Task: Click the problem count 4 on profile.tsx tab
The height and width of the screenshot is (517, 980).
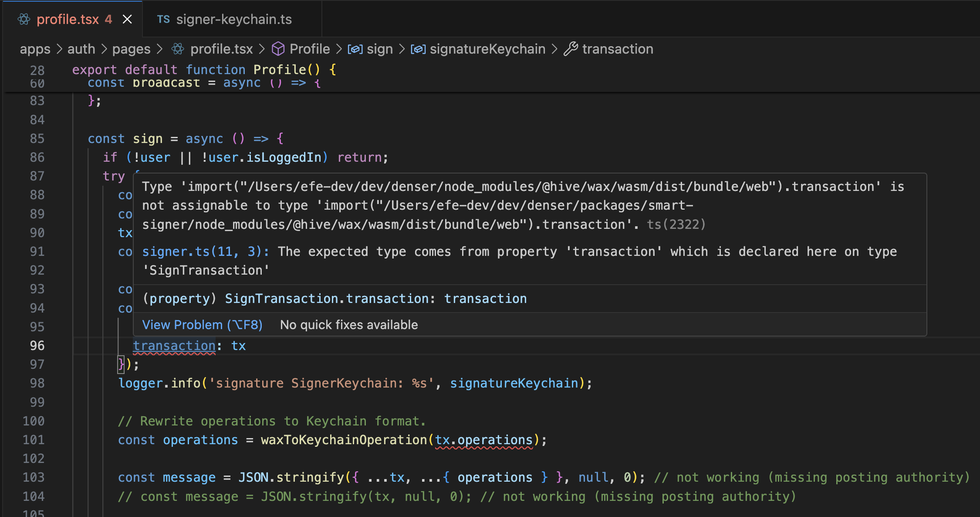Action: coord(108,19)
